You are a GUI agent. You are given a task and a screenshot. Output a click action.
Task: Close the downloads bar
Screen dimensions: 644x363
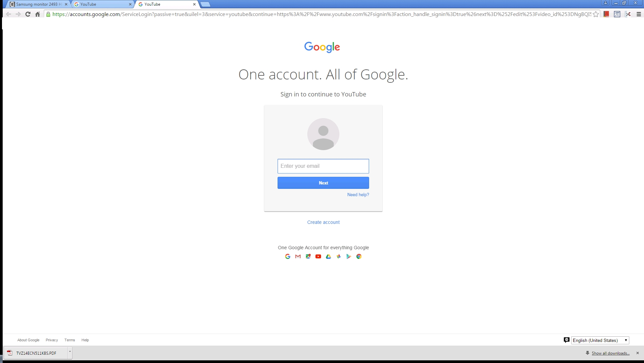coord(637,353)
